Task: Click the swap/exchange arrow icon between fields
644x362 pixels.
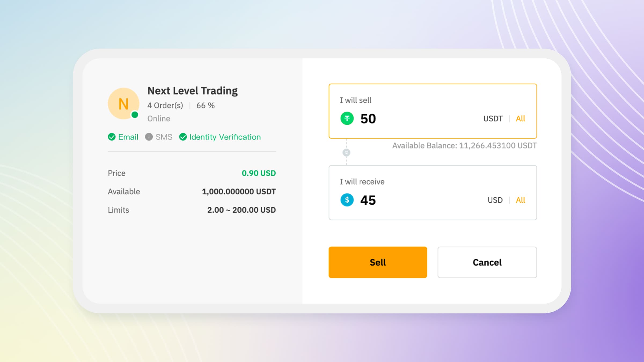Action: point(346,153)
